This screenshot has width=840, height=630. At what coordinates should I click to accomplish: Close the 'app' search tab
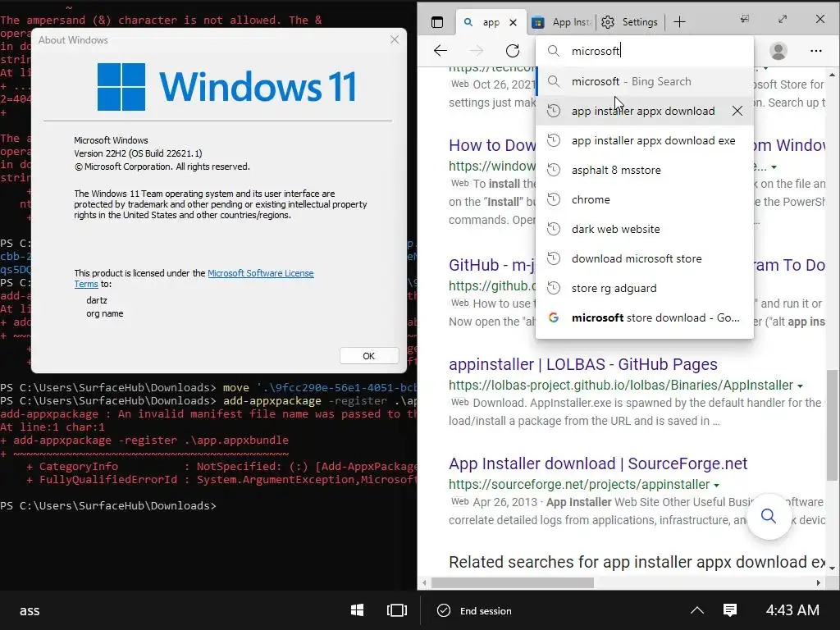click(514, 22)
